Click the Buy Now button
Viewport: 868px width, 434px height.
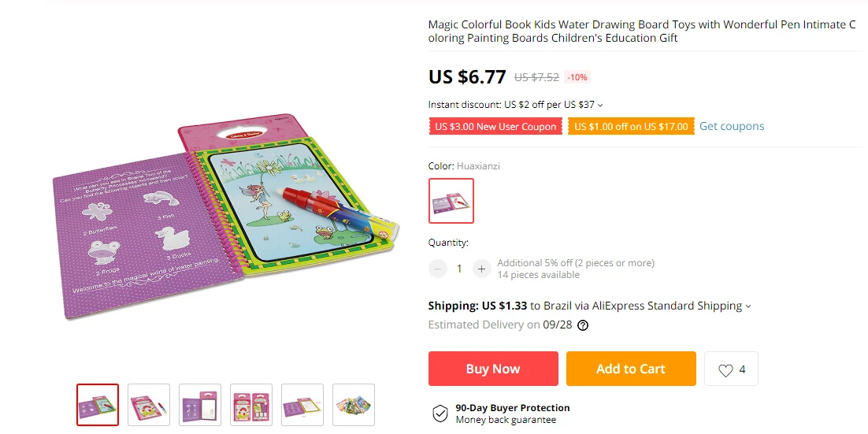pyautogui.click(x=493, y=369)
